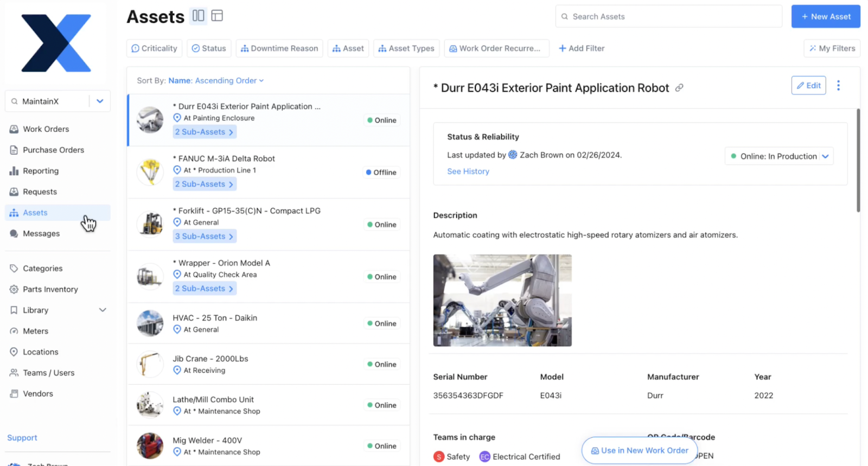Open the FANUC Delta Robot thumbnail
The height and width of the screenshot is (466, 868).
[x=150, y=172]
